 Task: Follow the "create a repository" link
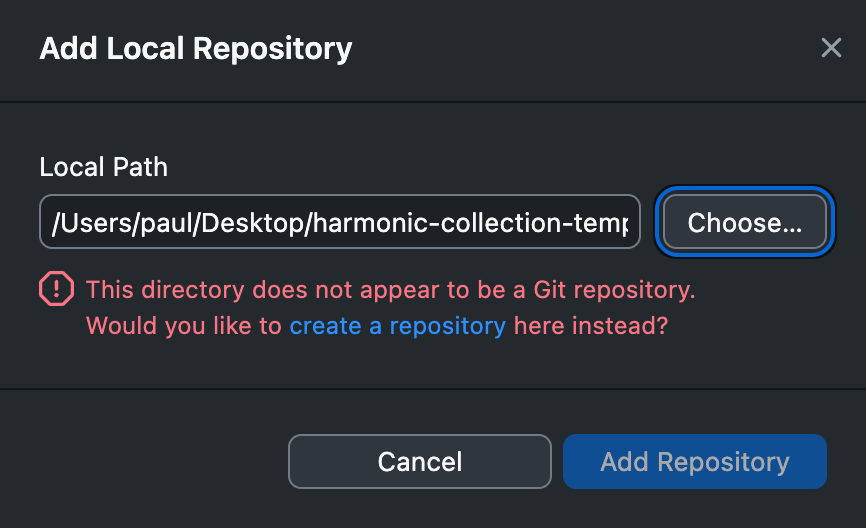[x=397, y=326]
